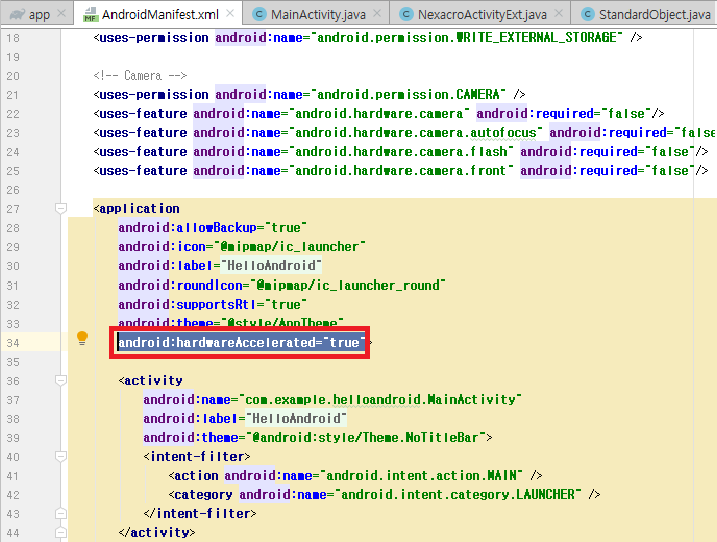The height and width of the screenshot is (542, 717).
Task: Click the highlighted hardwareAccelerated attribute line
Action: 240,342
